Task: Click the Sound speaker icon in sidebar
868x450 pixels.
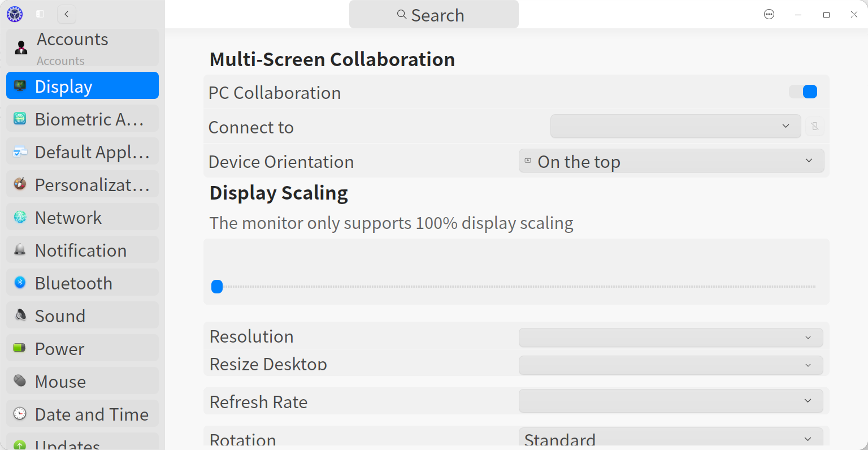Action: pos(20,315)
